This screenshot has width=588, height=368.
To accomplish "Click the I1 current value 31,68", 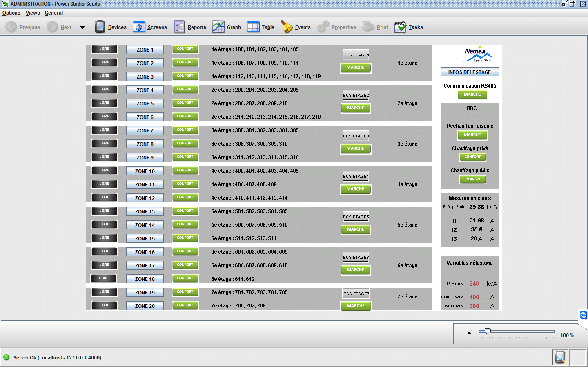I will tap(477, 220).
